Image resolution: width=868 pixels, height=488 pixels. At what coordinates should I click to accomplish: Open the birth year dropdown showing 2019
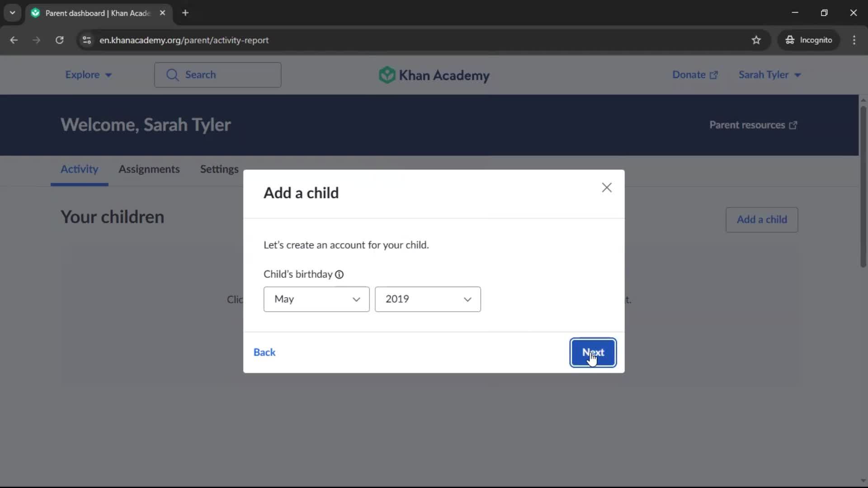point(428,299)
